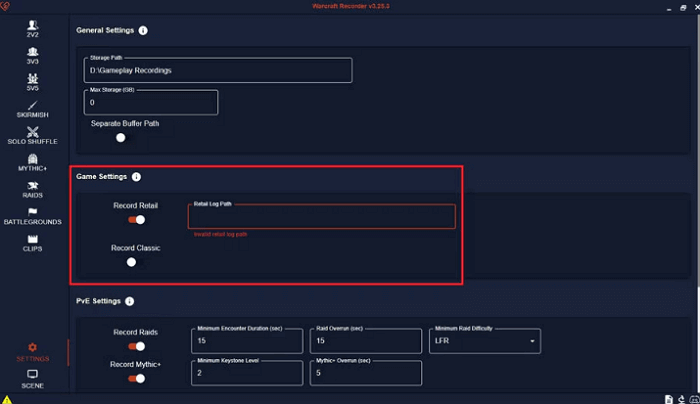This screenshot has height=404, width=700.
Task: Click the 'Invalid retail log path' error text
Action: pyautogui.click(x=220, y=234)
